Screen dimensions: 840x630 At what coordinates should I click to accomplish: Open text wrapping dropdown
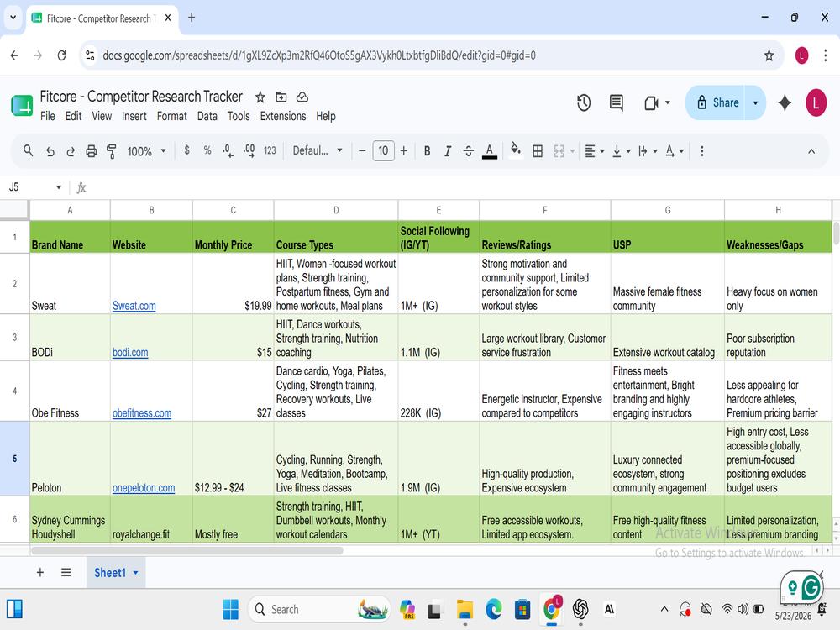[x=648, y=151]
